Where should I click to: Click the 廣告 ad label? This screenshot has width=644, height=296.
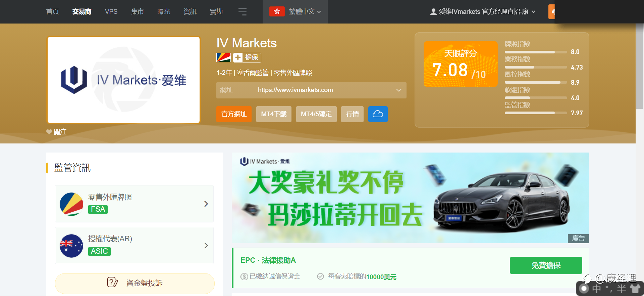(579, 239)
